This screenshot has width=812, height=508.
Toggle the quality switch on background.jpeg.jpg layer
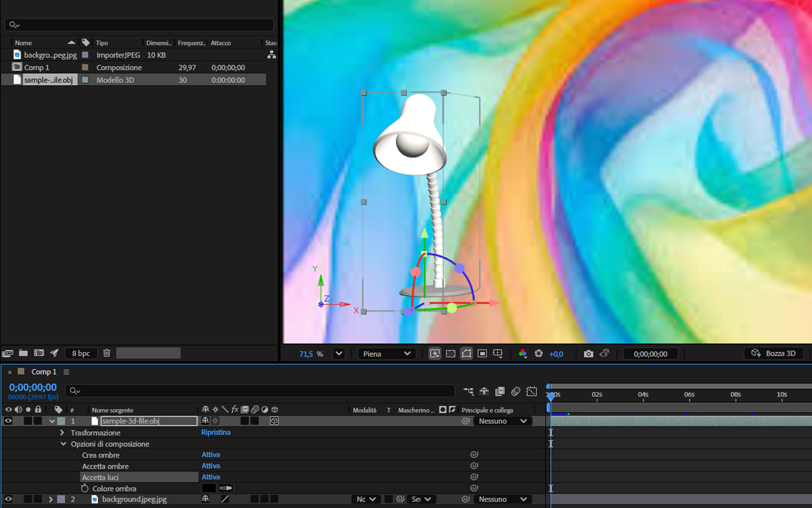point(225,499)
